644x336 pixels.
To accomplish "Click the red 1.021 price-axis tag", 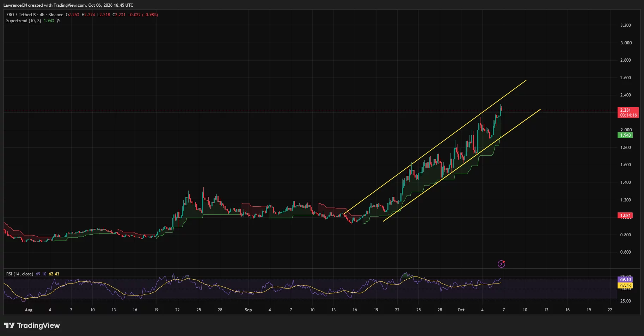I will coord(626,216).
